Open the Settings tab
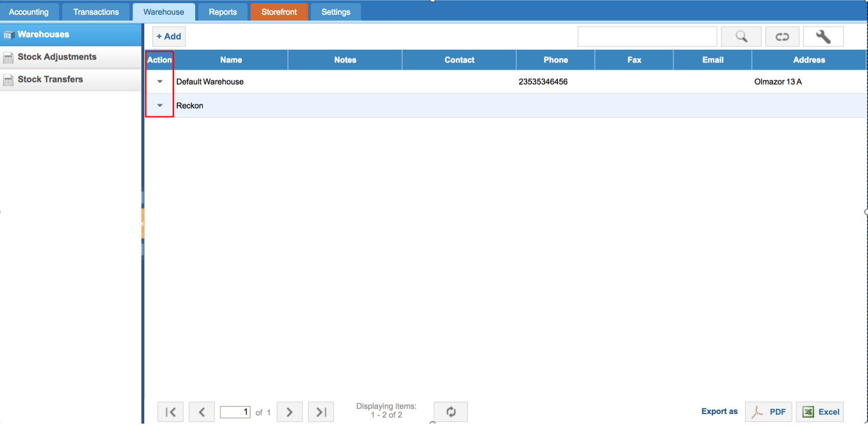This screenshot has width=868, height=433. point(336,12)
